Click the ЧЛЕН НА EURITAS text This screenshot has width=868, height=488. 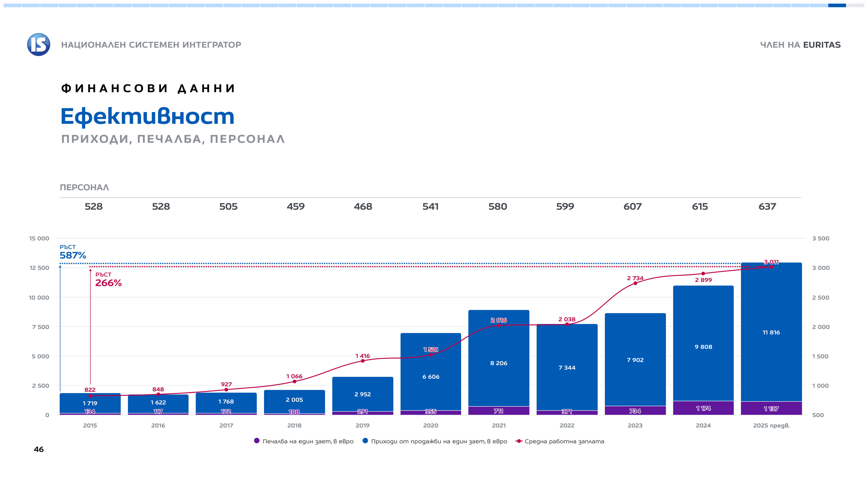coord(800,45)
